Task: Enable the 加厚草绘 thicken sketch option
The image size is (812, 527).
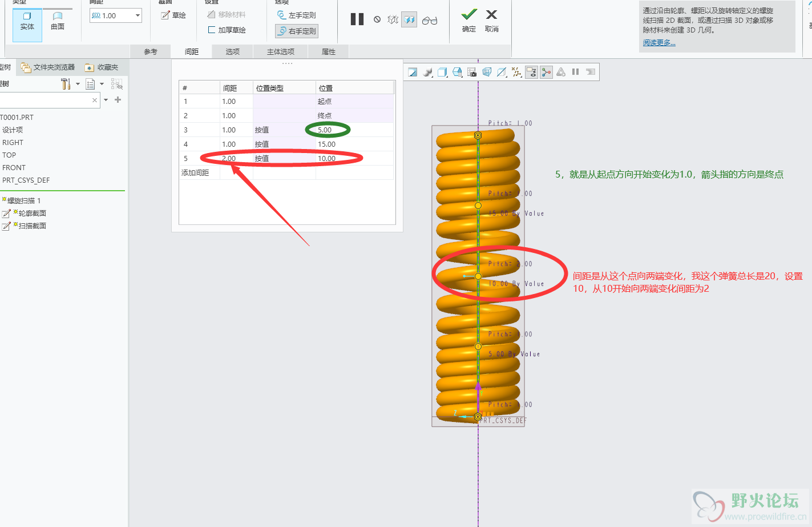Action: (227, 30)
